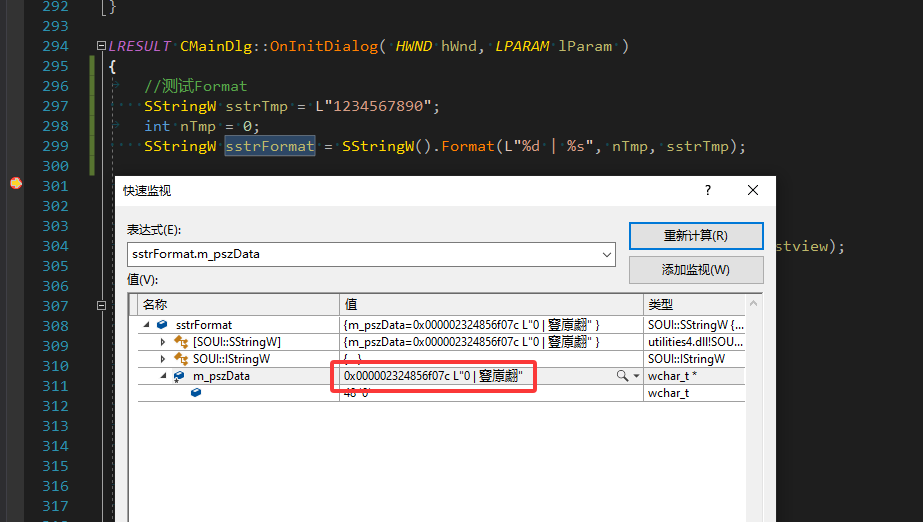Expand the SOUI::IStringW node
923x522 pixels.
tap(163, 359)
